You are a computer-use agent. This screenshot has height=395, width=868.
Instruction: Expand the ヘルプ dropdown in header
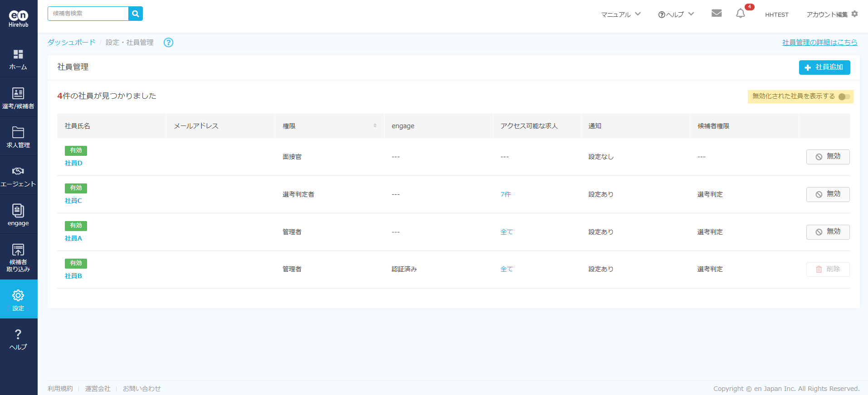coord(676,14)
